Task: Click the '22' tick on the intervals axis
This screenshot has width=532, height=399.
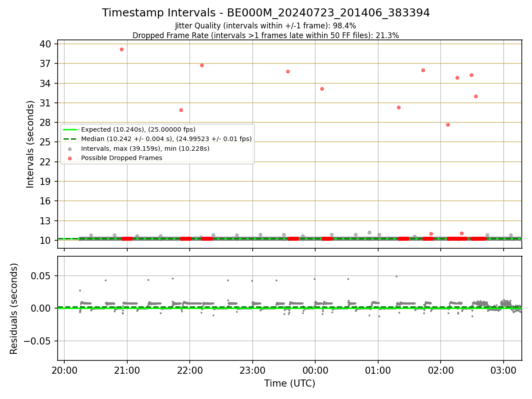Action: (x=46, y=162)
